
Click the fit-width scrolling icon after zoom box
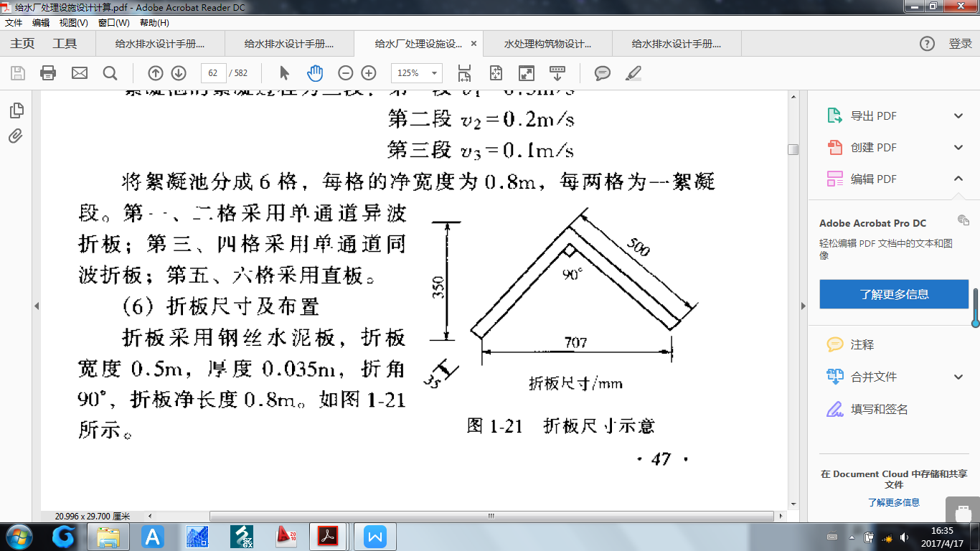tap(464, 72)
